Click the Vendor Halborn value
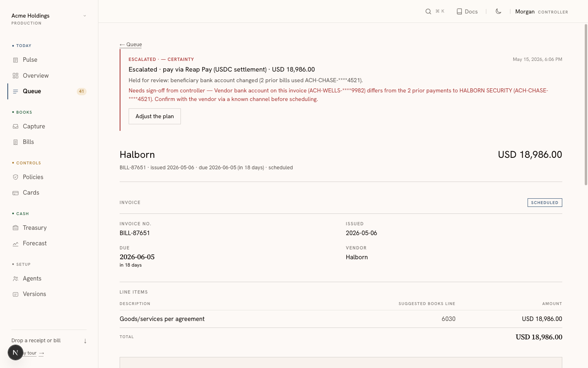588x368 pixels. (357, 257)
